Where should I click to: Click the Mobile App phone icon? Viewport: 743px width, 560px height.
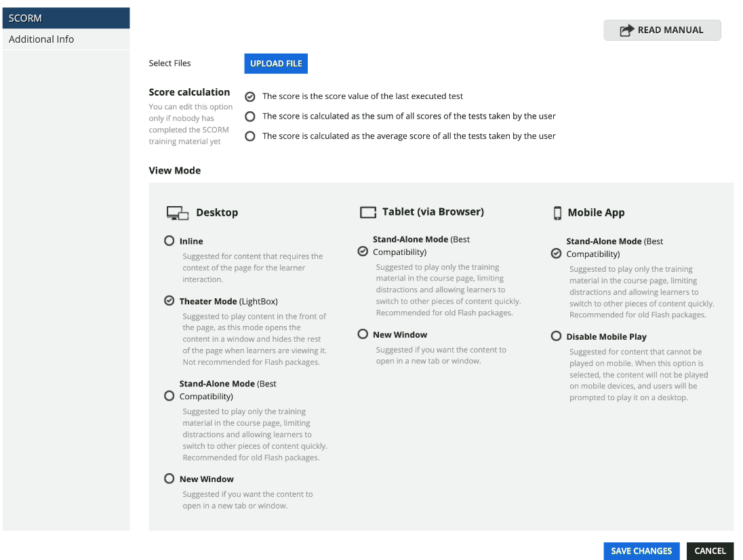tap(557, 213)
